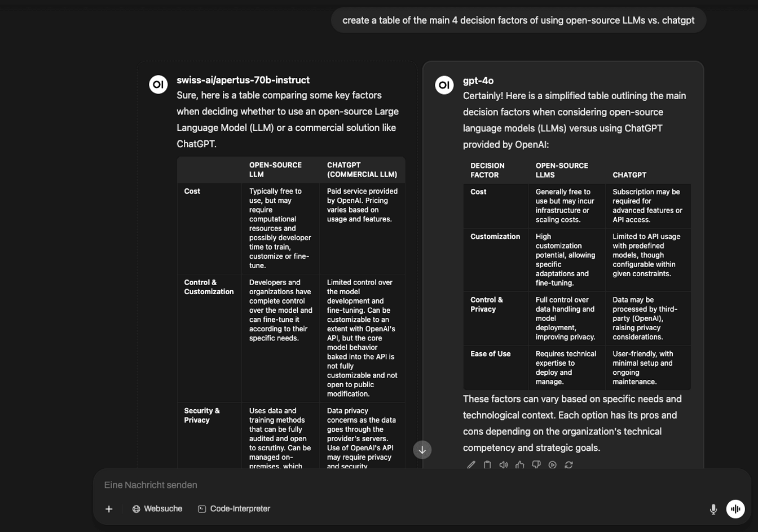
Task: Copy gpt-4o's answer using the clipboard icon
Action: tap(488, 465)
